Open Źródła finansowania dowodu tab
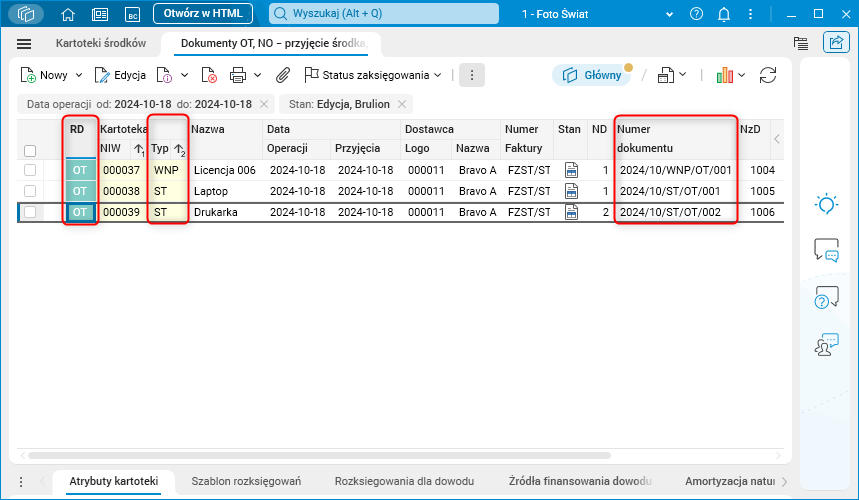 tap(580, 481)
